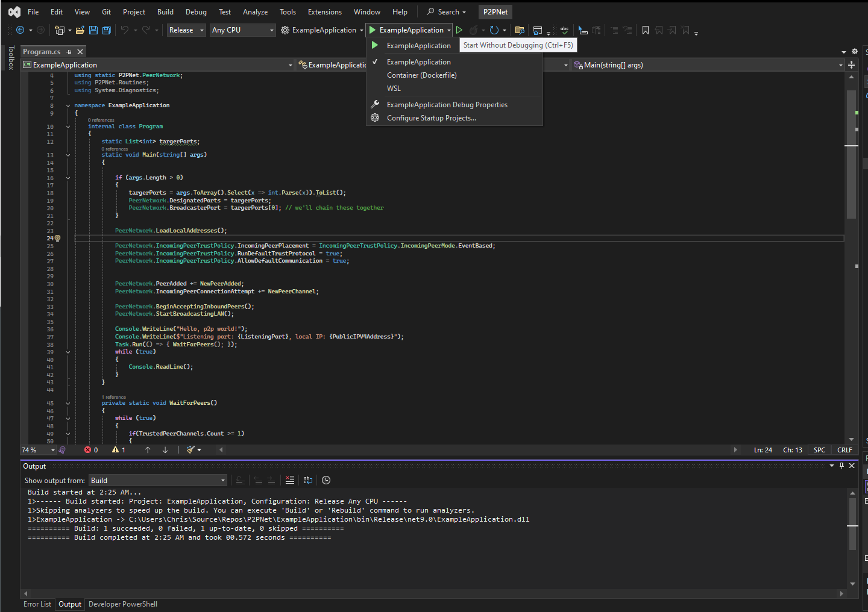Viewport: 868px width, 612px height.
Task: Open the Any CPU platform dropdown
Action: pos(243,30)
